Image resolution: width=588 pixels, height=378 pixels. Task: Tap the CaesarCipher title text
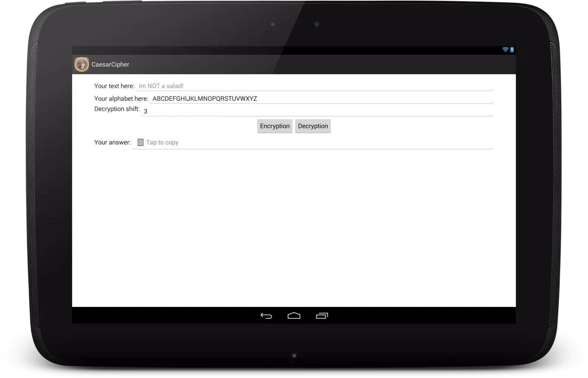[110, 65]
